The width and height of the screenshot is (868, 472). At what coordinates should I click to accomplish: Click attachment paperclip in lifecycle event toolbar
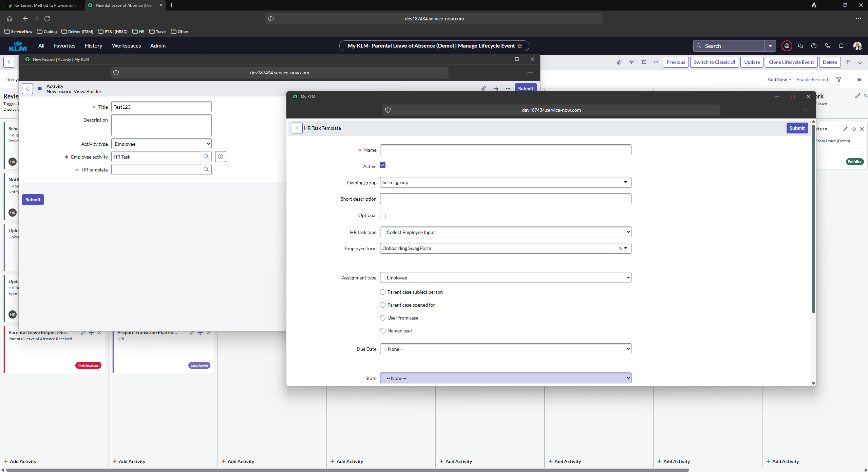tap(619, 62)
